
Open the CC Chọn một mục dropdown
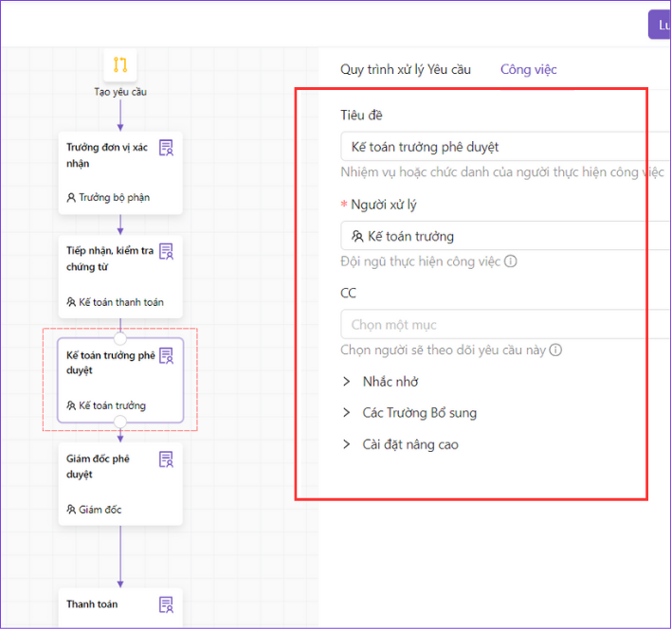pos(504,324)
